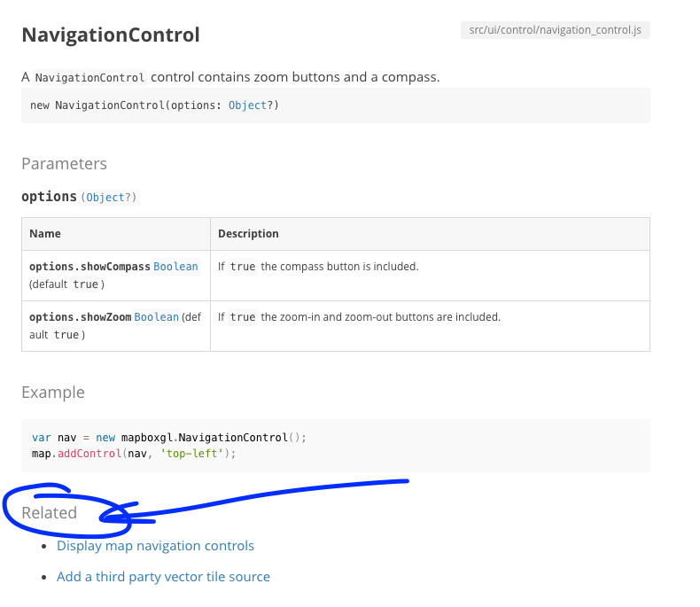
Task: Click the options.showCompass parameter name
Action: pyautogui.click(x=89, y=267)
